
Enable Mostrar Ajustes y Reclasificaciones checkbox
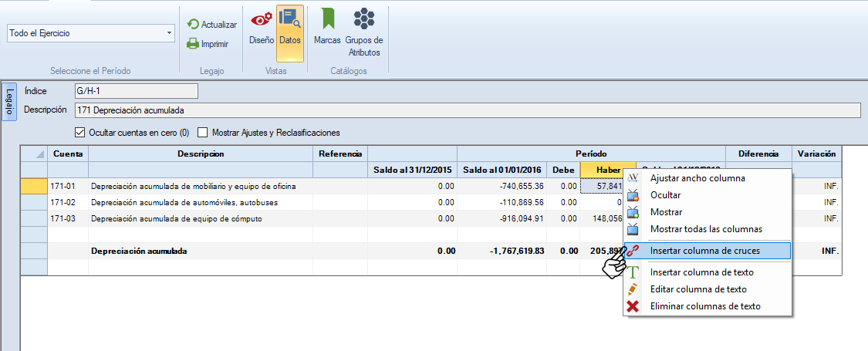[204, 132]
